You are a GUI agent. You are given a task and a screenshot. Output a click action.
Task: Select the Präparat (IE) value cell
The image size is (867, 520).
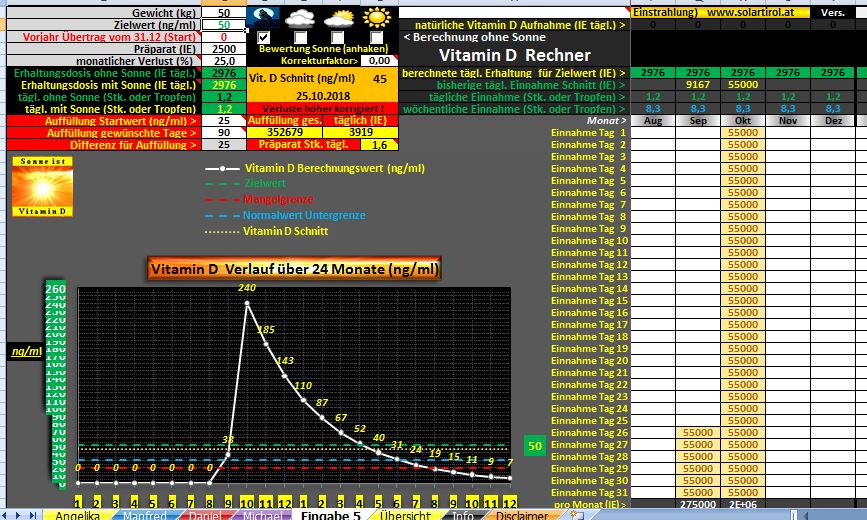(x=224, y=48)
